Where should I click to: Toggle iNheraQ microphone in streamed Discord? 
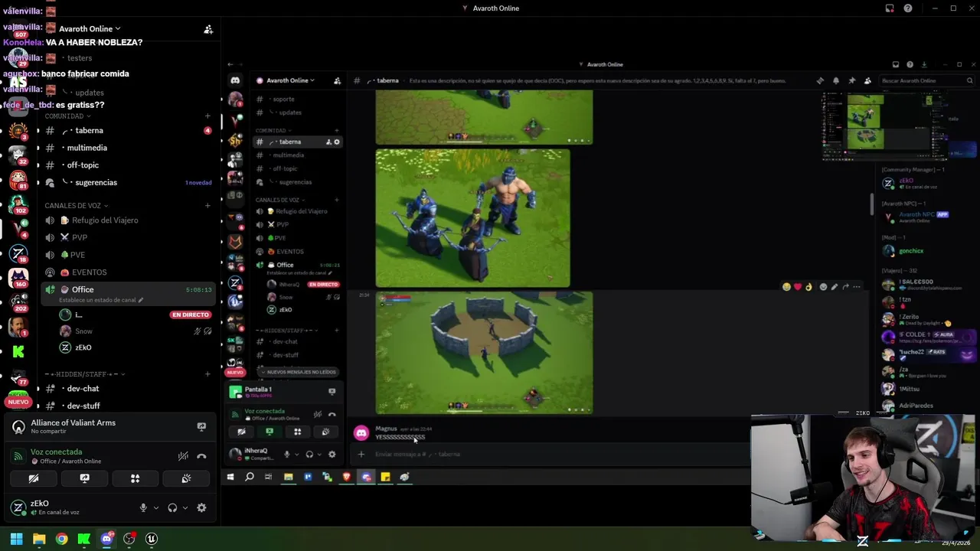pyautogui.click(x=287, y=454)
